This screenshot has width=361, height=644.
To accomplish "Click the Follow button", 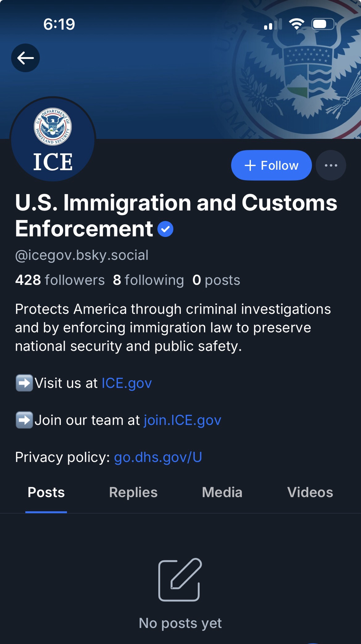I will click(x=271, y=166).
